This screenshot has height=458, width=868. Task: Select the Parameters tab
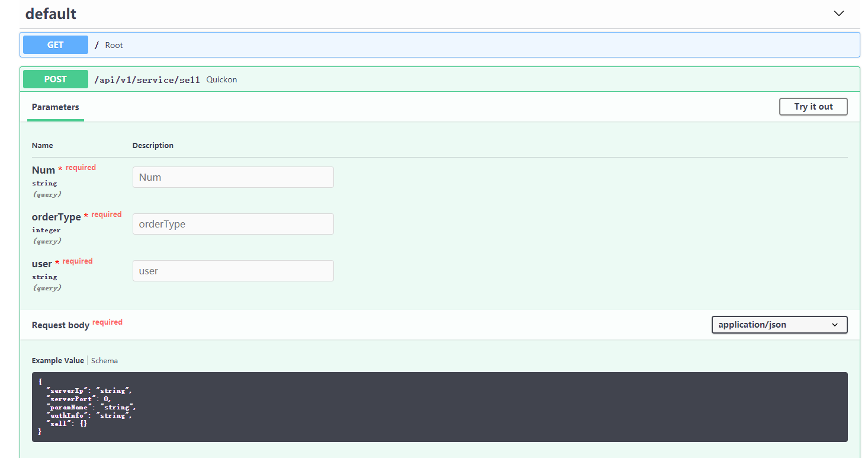55,107
